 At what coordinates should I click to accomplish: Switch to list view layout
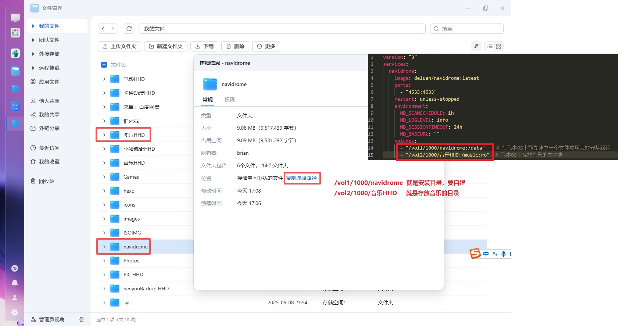490,46
